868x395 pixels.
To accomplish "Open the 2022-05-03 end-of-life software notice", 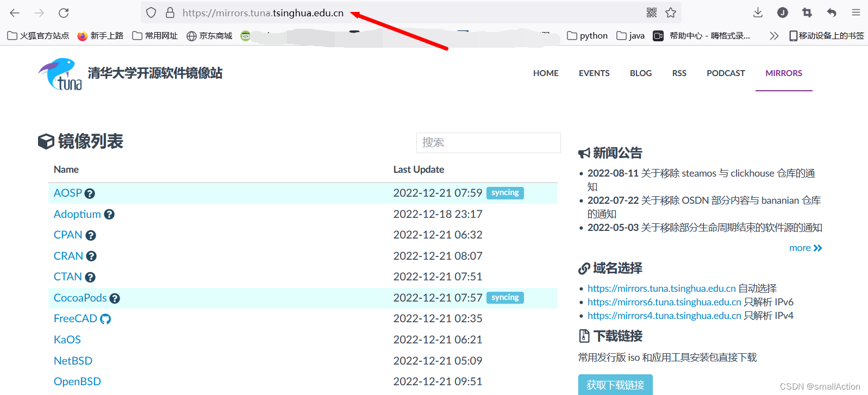I will [x=705, y=228].
